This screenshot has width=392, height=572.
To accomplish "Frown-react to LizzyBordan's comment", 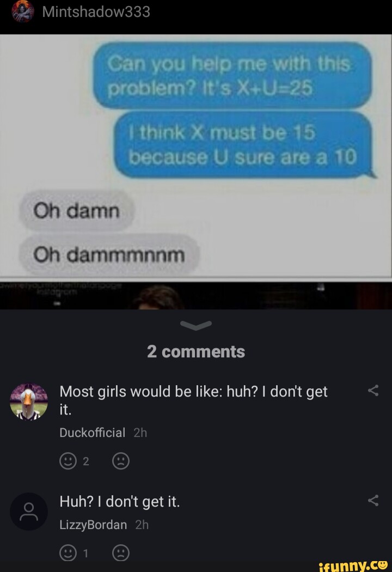I will [x=121, y=553].
